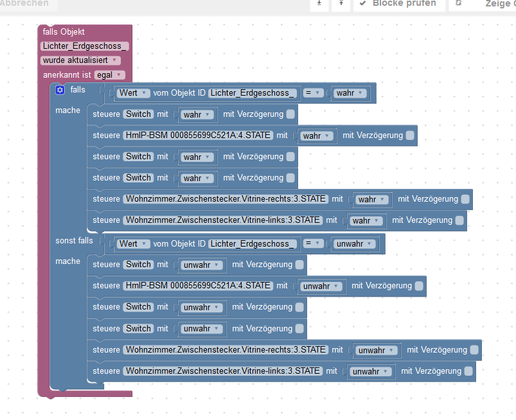516x420 pixels.
Task: Open the 'unwahr' dropdown in sonst falls condition
Action: coord(354,243)
